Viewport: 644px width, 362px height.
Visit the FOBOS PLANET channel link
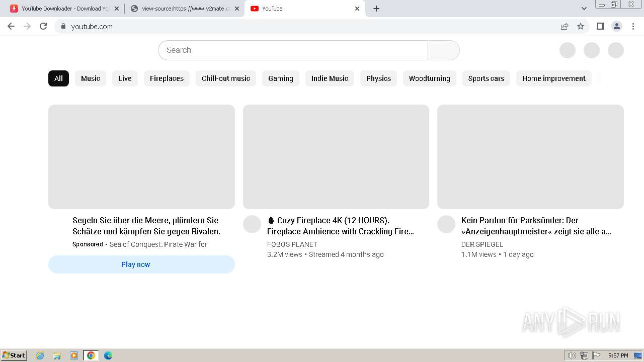(292, 244)
